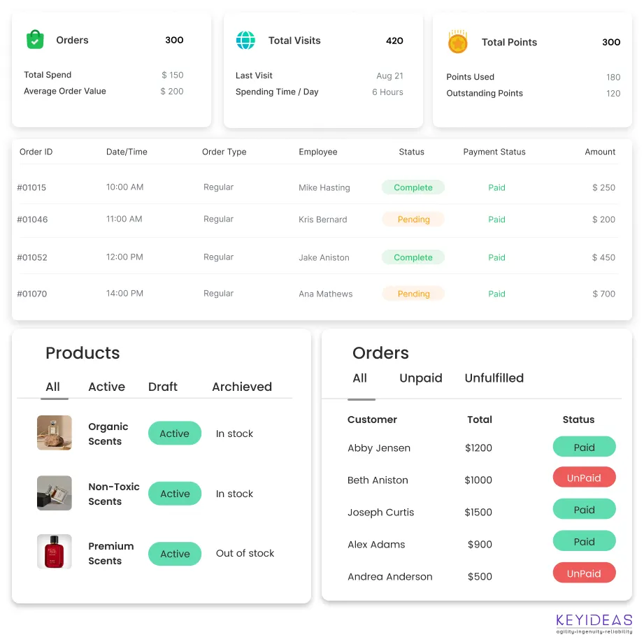Click the Out of stock label

coord(245,553)
